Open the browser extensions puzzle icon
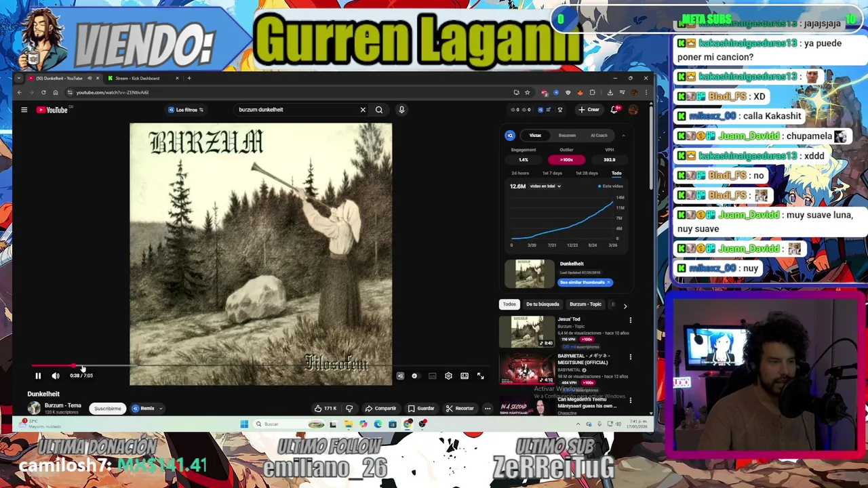The height and width of the screenshot is (488, 868). point(592,92)
